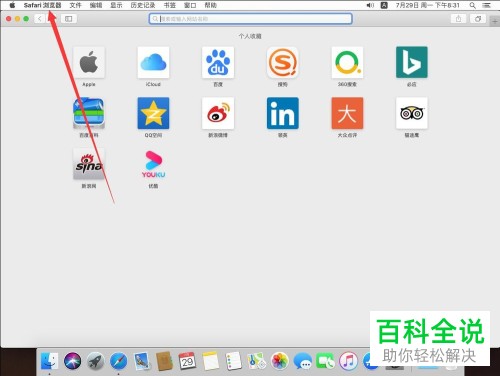This screenshot has height=376, width=500.
Task: Open the 书签 menu
Action: click(170, 5)
